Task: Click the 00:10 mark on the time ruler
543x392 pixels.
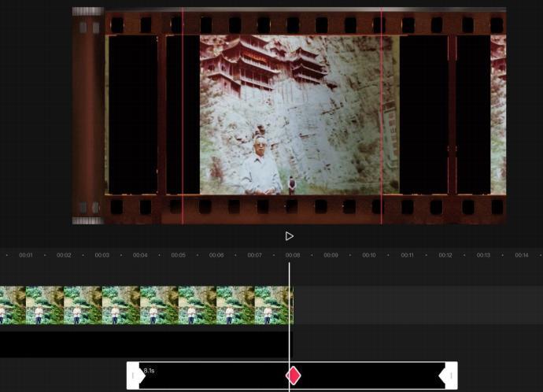Action: coord(369,255)
